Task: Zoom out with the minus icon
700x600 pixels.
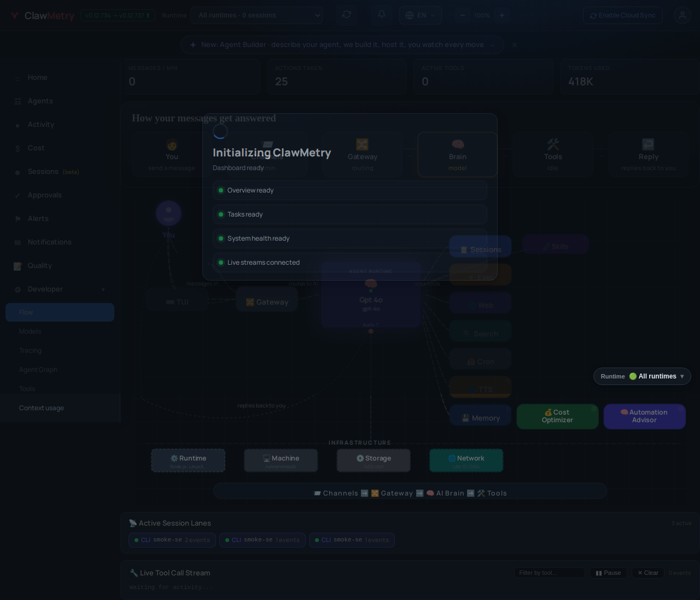Action: 463,15
